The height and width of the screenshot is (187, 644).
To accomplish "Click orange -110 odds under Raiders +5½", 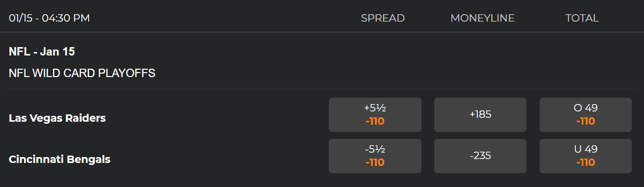I will coord(375,121).
